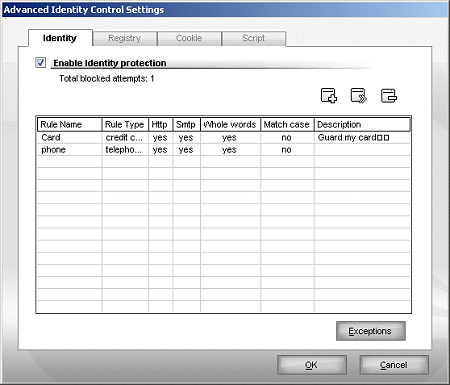Sort by Rule Name column header

[69, 124]
